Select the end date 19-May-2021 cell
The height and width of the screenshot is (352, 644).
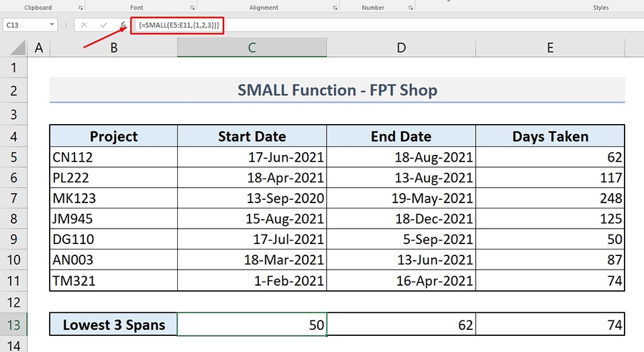coord(401,198)
